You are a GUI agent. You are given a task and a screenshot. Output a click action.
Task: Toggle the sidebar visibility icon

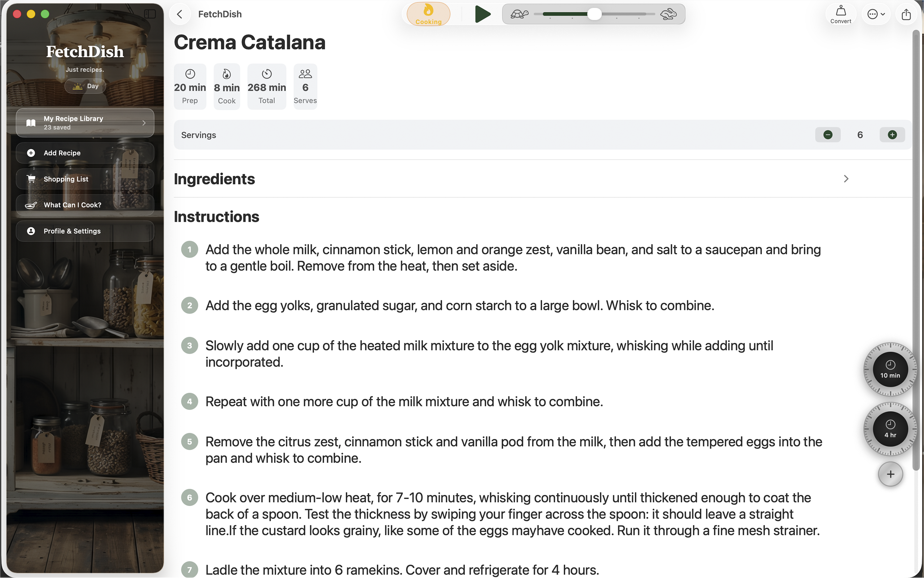(x=150, y=14)
